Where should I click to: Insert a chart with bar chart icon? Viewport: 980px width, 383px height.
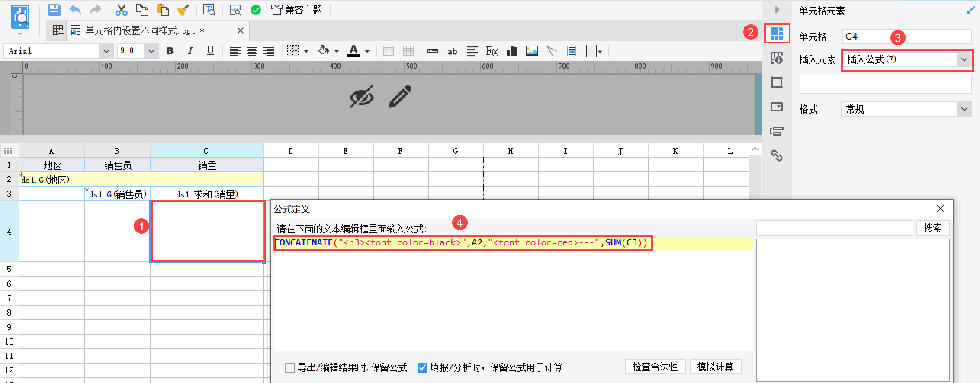click(512, 51)
